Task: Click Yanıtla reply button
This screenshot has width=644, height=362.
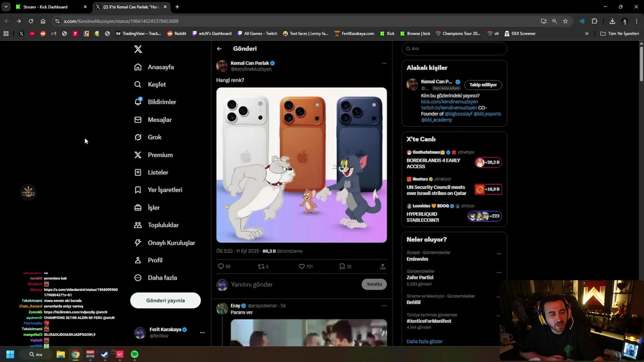Action: pos(374,284)
